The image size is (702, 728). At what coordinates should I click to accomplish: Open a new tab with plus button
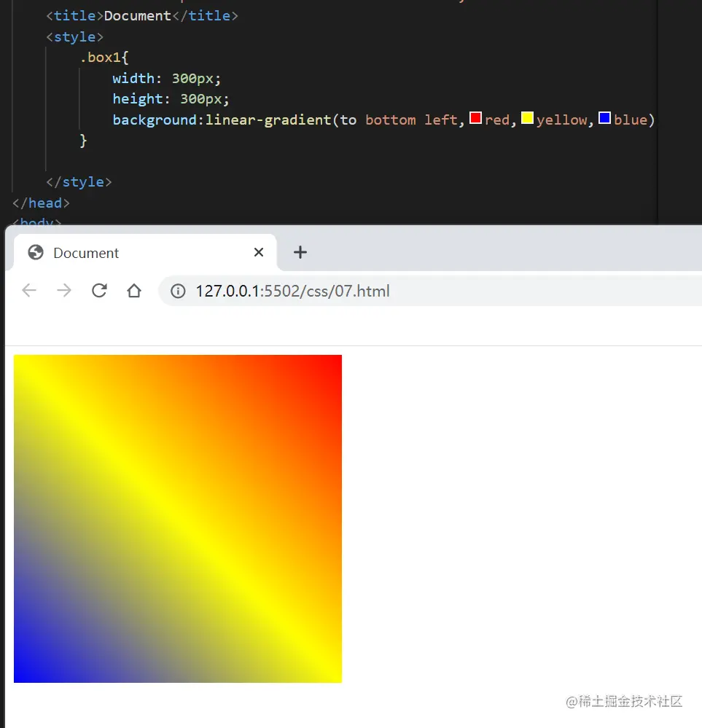click(300, 252)
